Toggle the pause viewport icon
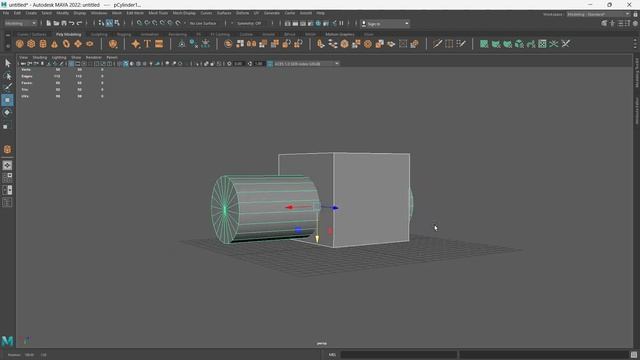The height and width of the screenshot is (360, 640). (341, 23)
